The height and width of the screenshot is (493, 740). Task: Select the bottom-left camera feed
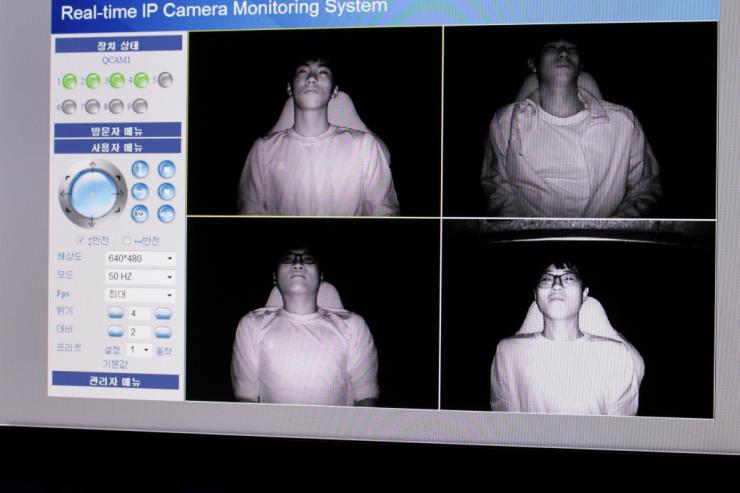click(312, 312)
